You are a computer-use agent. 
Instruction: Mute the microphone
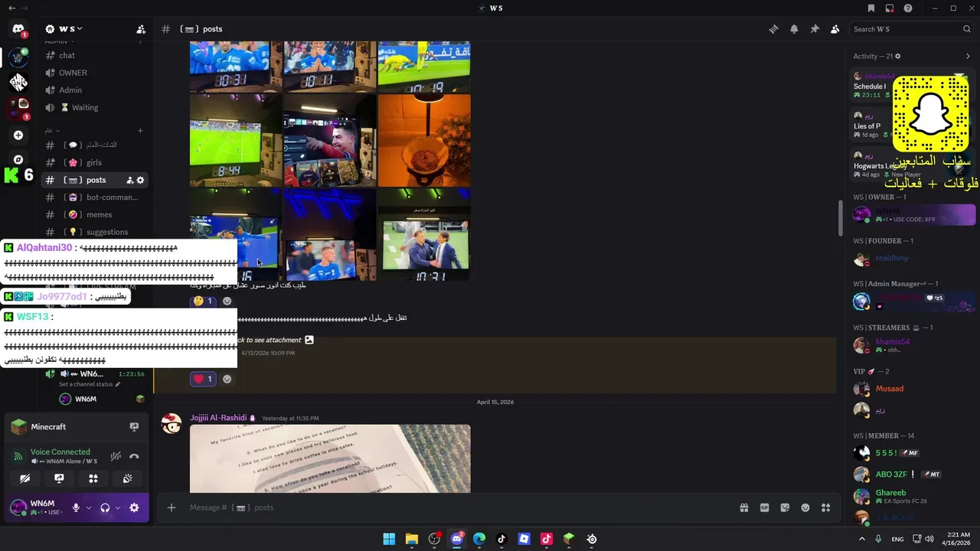[76, 507]
